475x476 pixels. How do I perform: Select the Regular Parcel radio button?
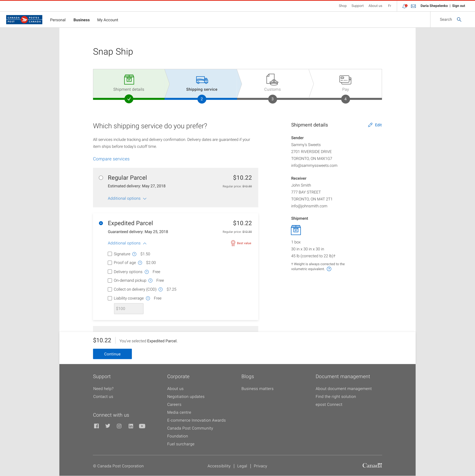click(101, 178)
